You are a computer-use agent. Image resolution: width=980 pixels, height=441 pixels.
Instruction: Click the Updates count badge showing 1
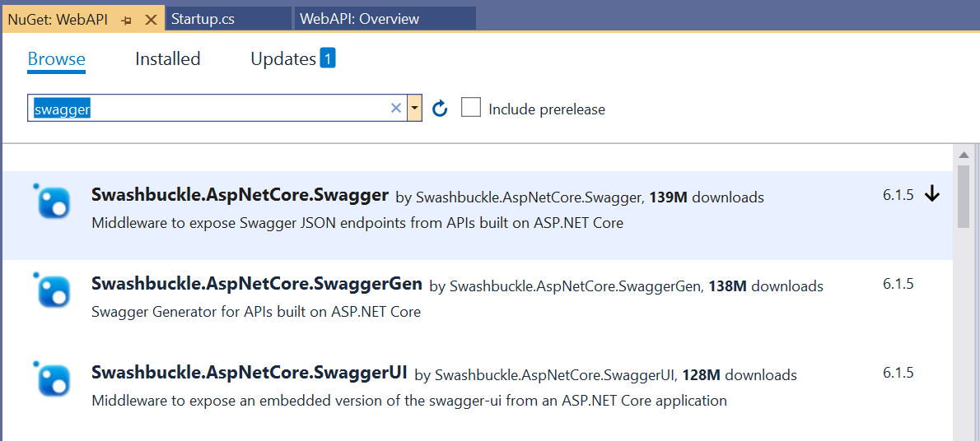coord(328,58)
